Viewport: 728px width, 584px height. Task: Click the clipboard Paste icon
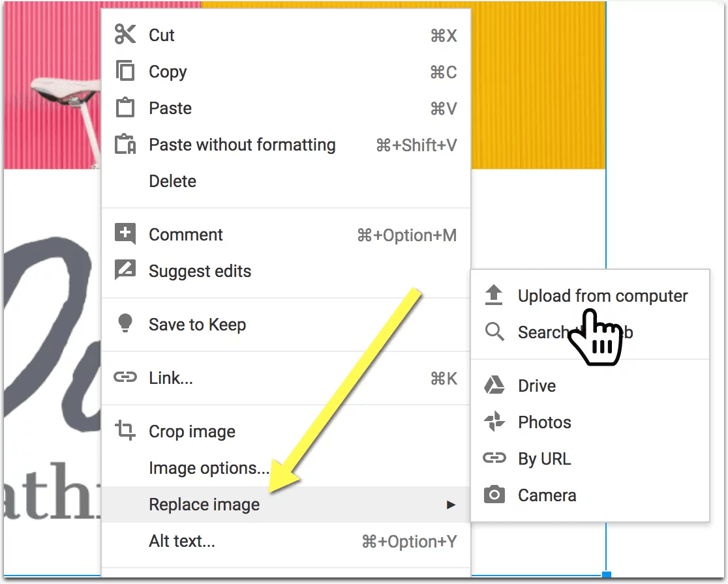click(x=125, y=107)
